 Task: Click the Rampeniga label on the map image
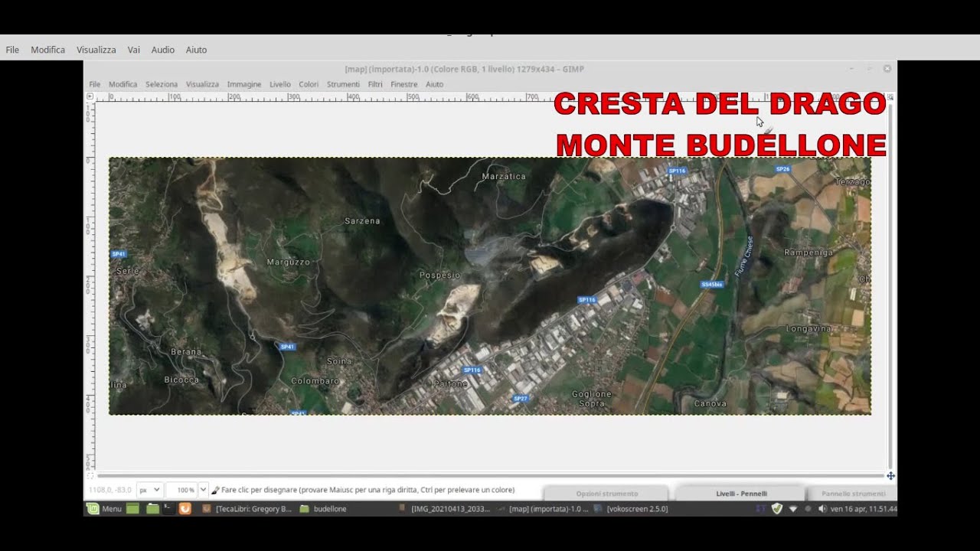click(808, 252)
